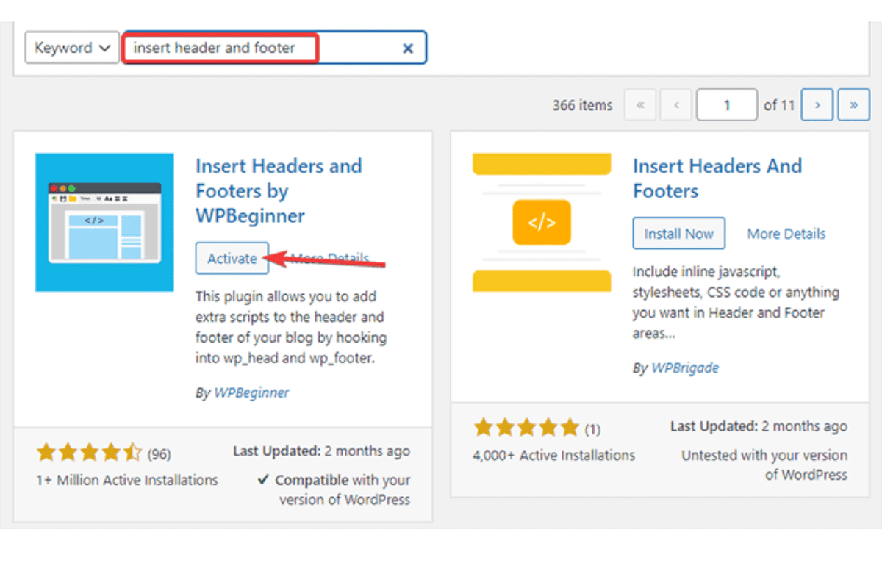Viewport: 882px width, 588px height.
Task: Jump to the last results page
Action: pyautogui.click(x=853, y=105)
